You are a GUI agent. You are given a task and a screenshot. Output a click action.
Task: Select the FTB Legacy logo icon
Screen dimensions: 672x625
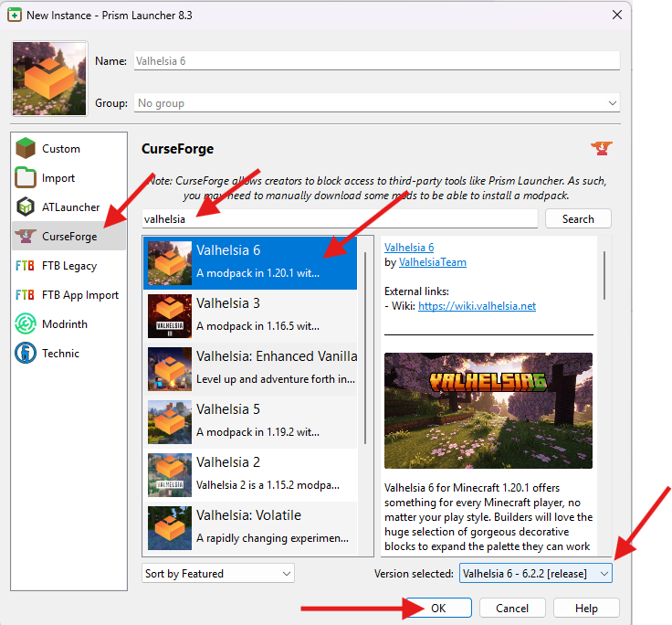coord(25,266)
